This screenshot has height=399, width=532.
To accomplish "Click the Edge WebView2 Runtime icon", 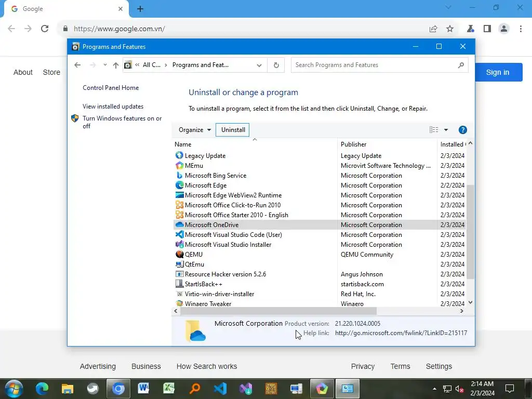I will tap(179, 195).
